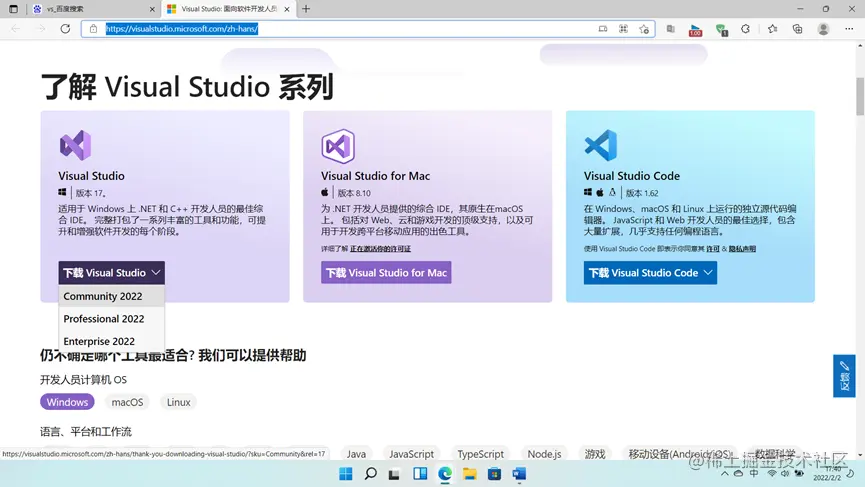Click the browser refresh icon

click(65, 29)
